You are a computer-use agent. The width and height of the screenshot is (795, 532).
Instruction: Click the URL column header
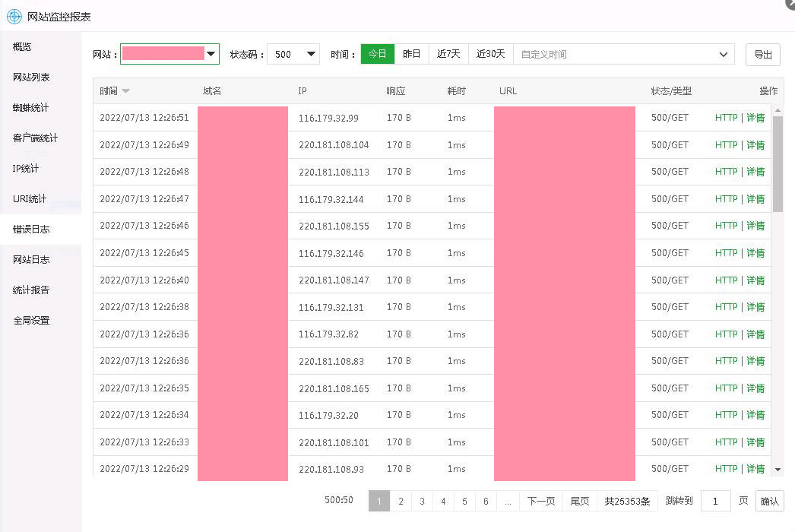pyautogui.click(x=508, y=91)
